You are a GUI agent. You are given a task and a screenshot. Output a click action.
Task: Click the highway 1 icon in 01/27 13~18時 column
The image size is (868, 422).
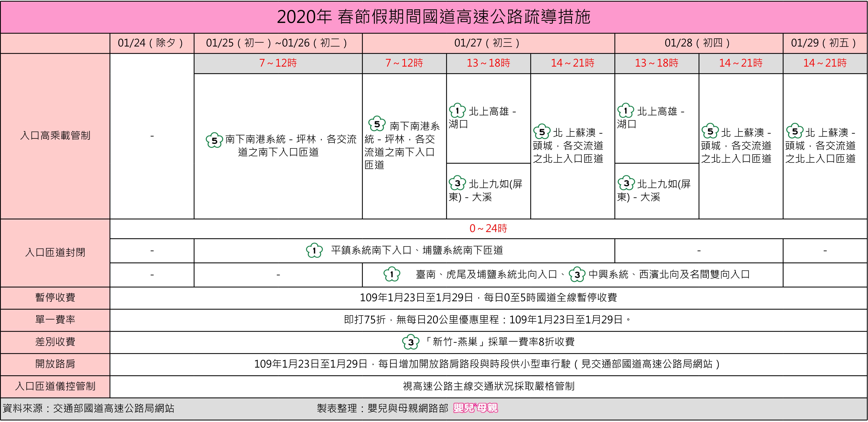(457, 111)
